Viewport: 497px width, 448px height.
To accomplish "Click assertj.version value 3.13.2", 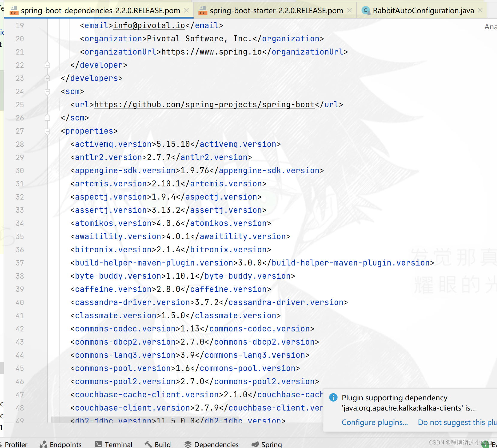I will pyautogui.click(x=166, y=210).
